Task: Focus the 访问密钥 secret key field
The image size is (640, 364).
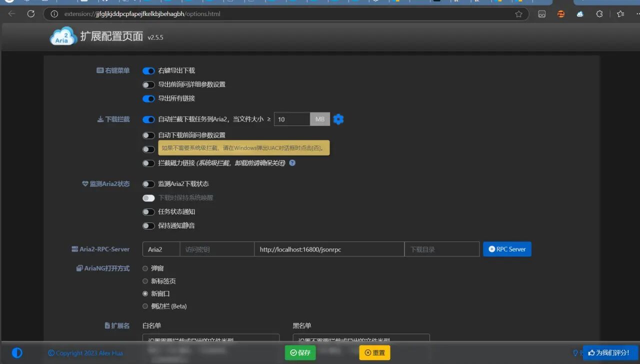Action: tap(217, 249)
